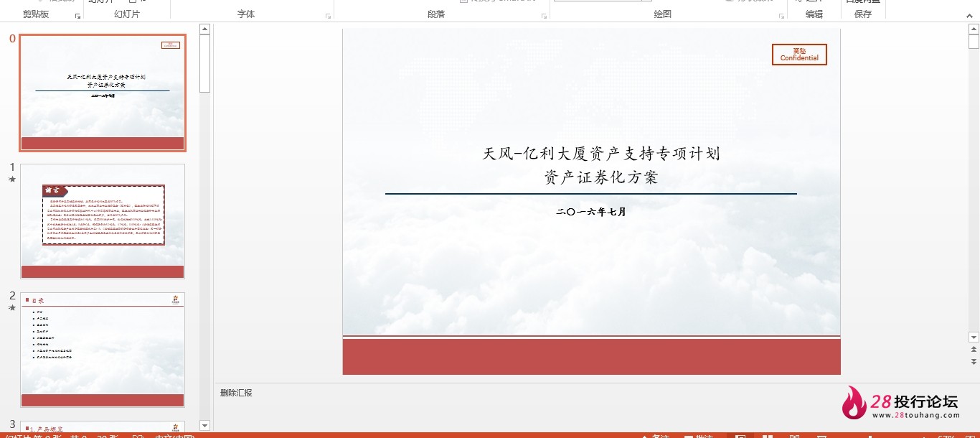The width and height of the screenshot is (980, 438).
Task: Select slide 2 thumbnail showing 目录
Action: pos(103,350)
